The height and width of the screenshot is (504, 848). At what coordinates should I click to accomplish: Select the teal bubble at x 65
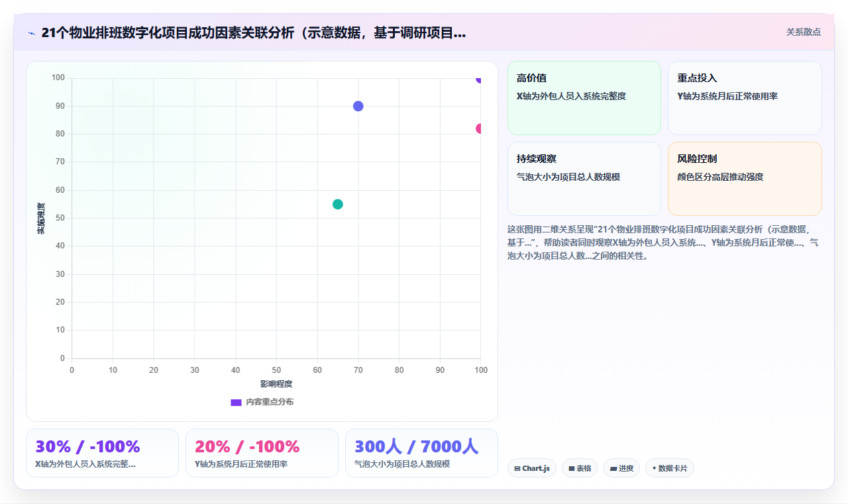tap(338, 204)
